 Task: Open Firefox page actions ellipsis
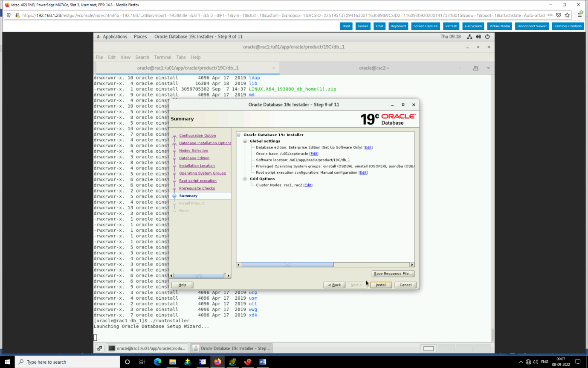(550, 15)
